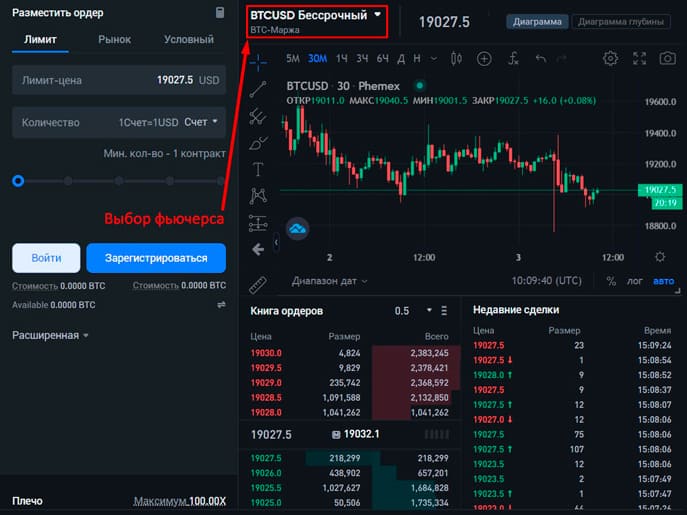Select the text annotation tool
This screenshot has width=687, height=515.
point(258,169)
